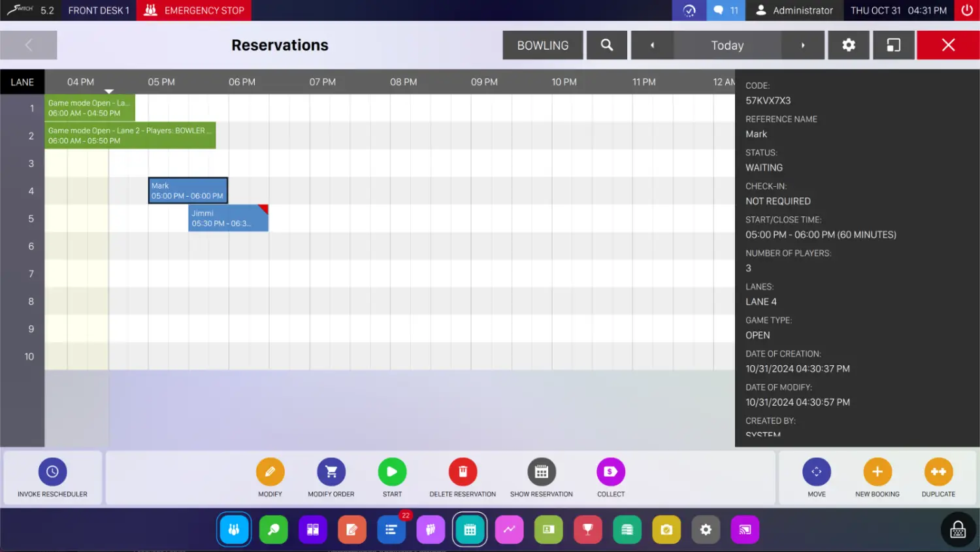Open the reservation search

[x=607, y=45]
